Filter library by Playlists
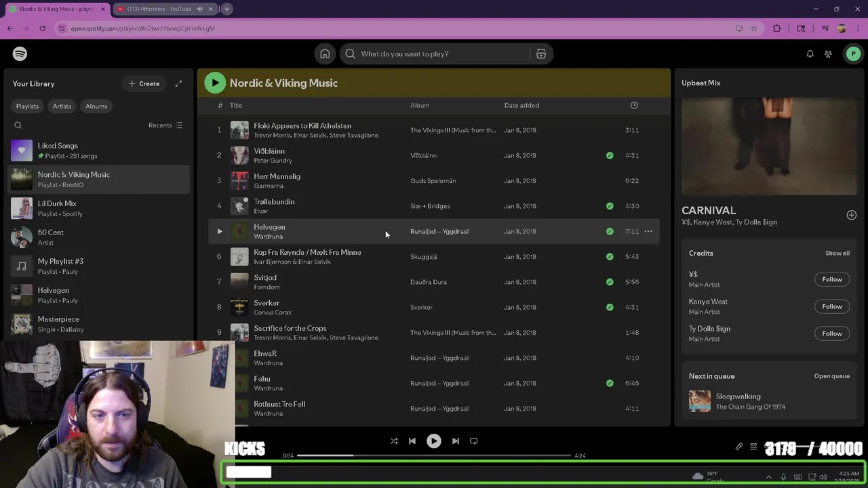 coord(27,106)
